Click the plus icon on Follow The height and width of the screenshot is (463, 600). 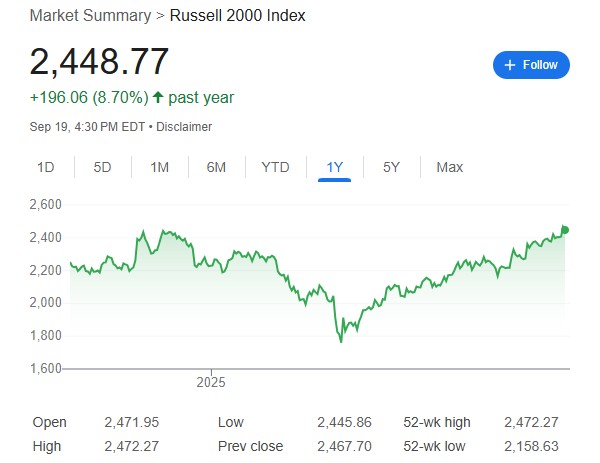[x=510, y=65]
